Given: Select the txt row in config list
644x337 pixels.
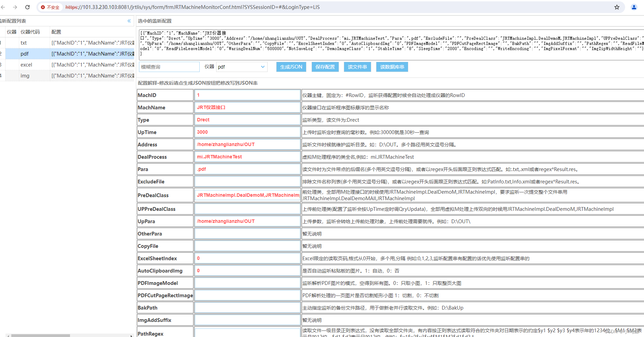Looking at the screenshot, I should pyautogui.click(x=67, y=43).
